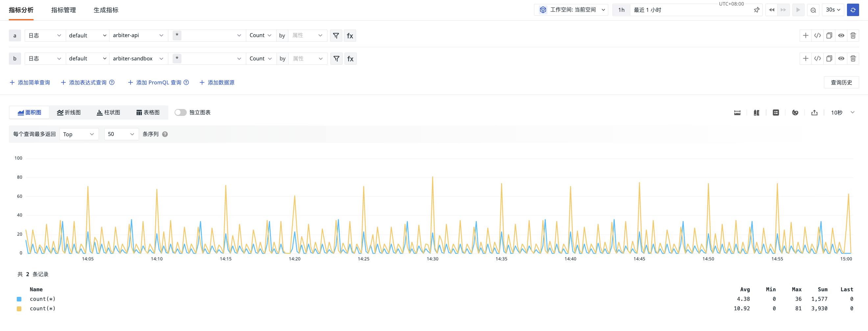Open 查询历史 button

click(x=841, y=82)
